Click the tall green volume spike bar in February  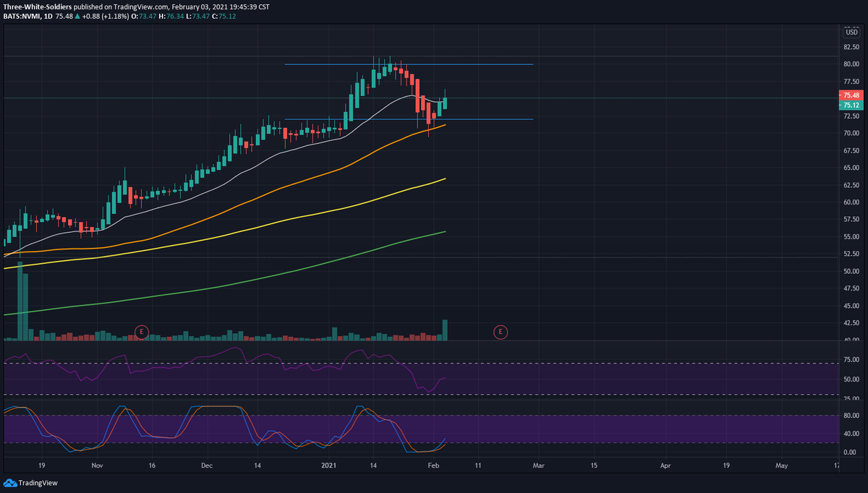tap(443, 329)
